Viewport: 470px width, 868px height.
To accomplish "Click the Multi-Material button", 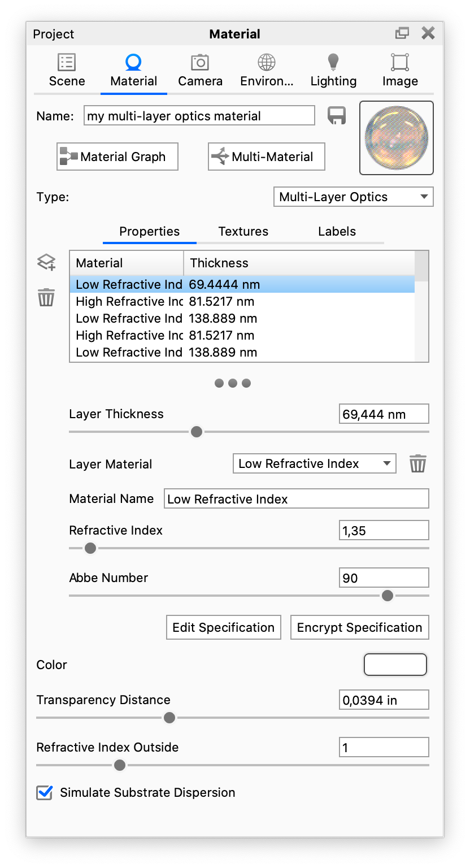I will tap(267, 157).
